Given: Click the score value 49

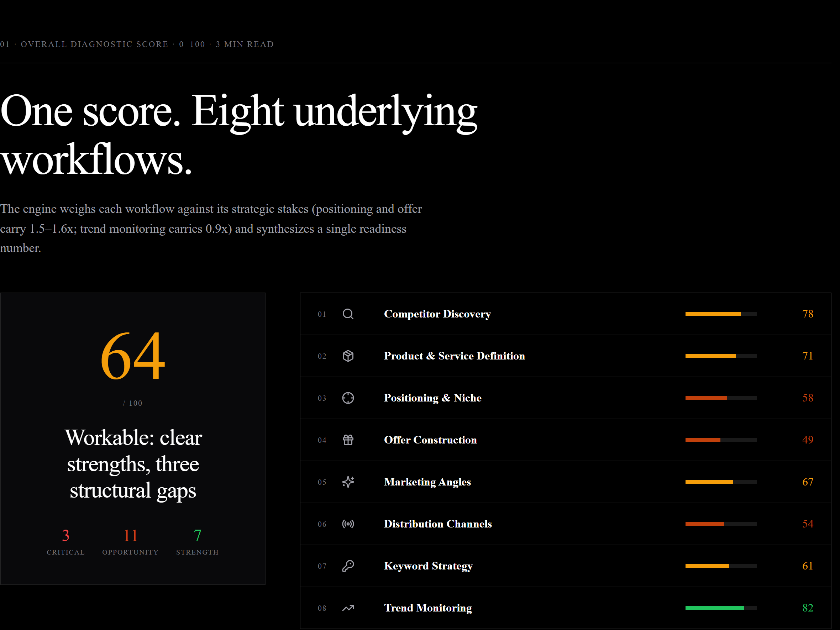Looking at the screenshot, I should [808, 440].
